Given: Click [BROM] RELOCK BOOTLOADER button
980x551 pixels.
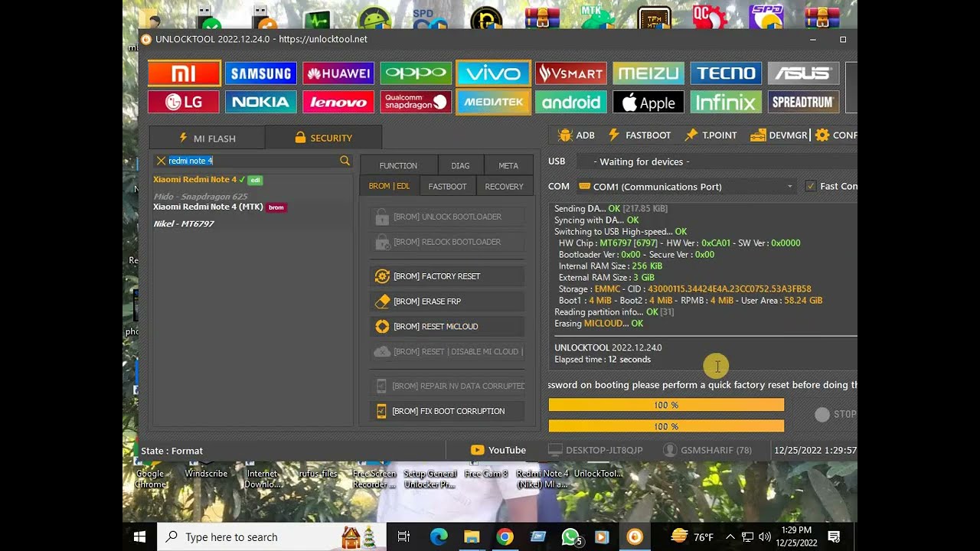Looking at the screenshot, I should coord(448,242).
